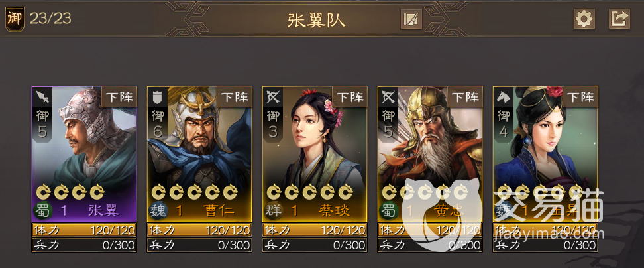Open the settings gear icon
The image size is (644, 268).
[584, 19]
